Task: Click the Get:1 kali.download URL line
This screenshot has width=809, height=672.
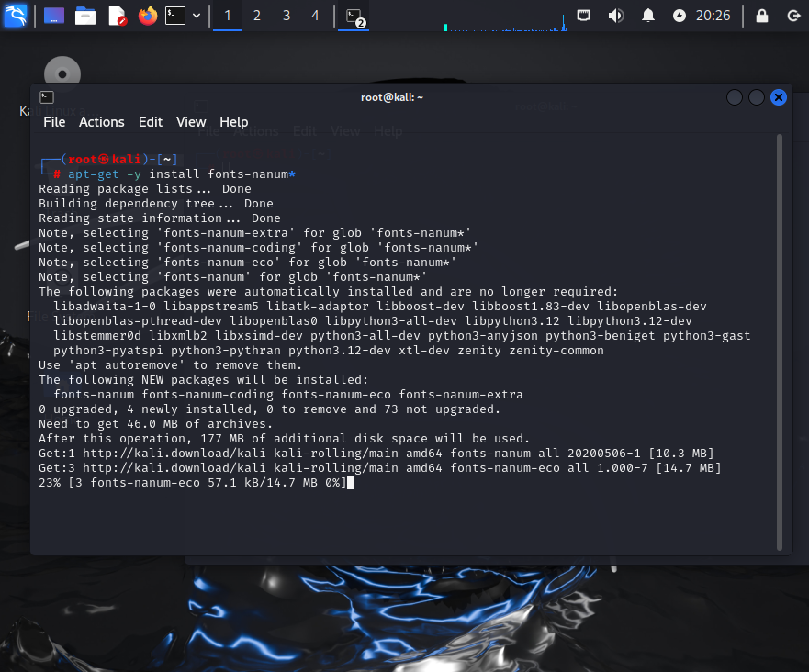Action: (376, 454)
